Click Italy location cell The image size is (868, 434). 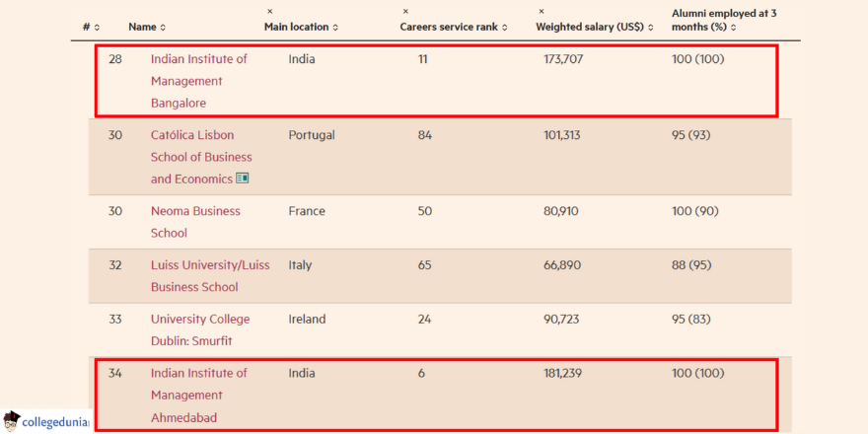[300, 265]
